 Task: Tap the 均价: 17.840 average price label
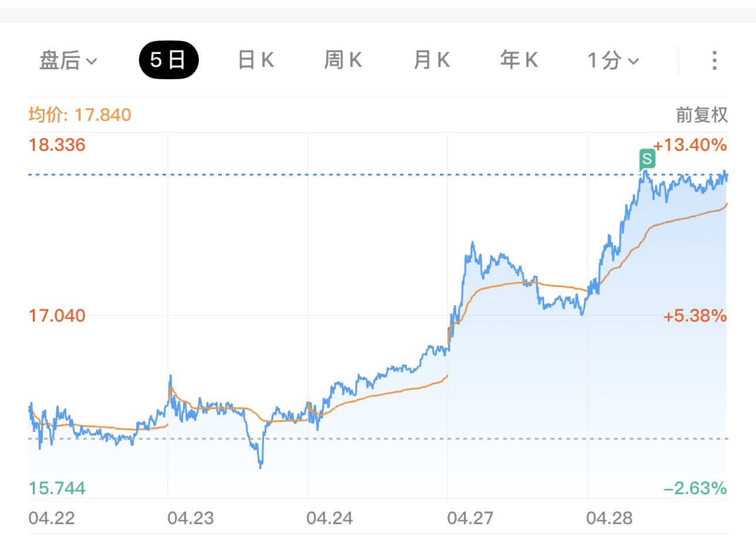(80, 115)
